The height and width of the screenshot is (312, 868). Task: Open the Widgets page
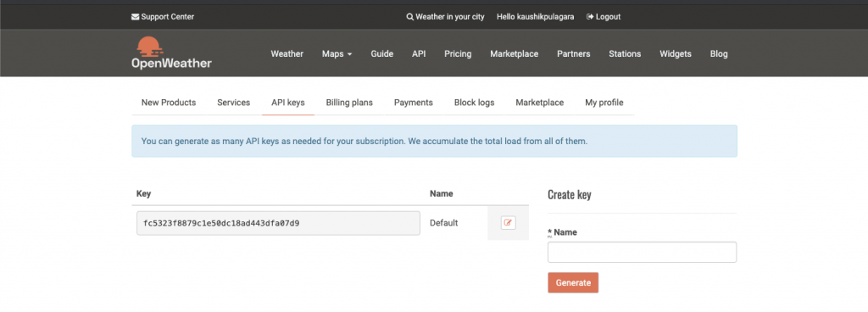point(676,53)
